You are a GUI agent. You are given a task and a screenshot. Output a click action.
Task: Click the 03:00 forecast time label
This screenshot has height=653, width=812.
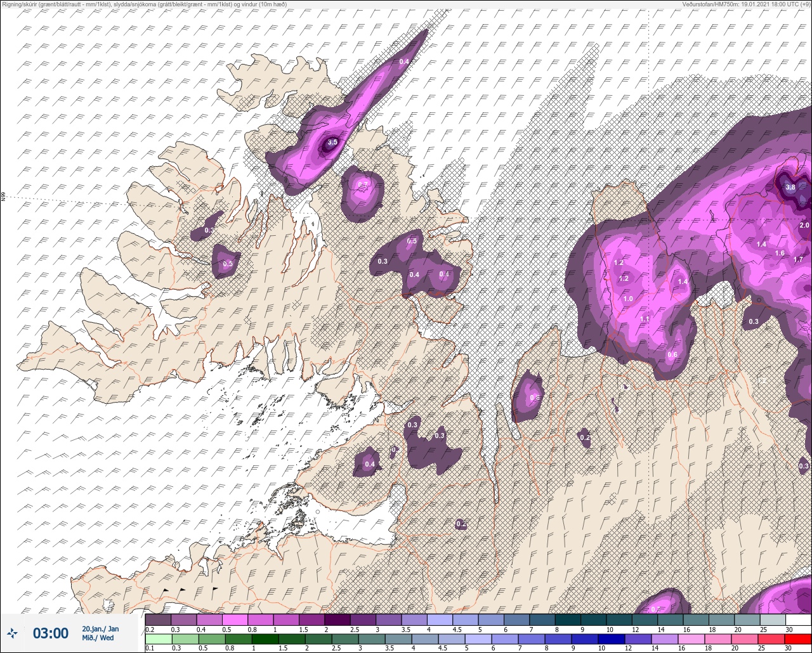[x=51, y=633]
